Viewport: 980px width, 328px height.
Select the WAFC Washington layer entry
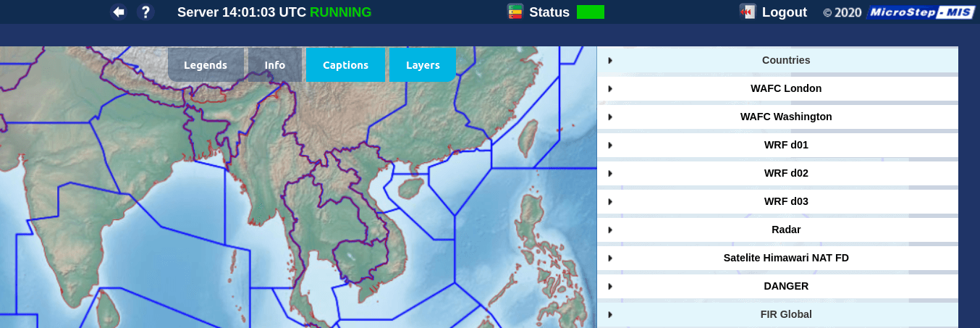pos(785,117)
